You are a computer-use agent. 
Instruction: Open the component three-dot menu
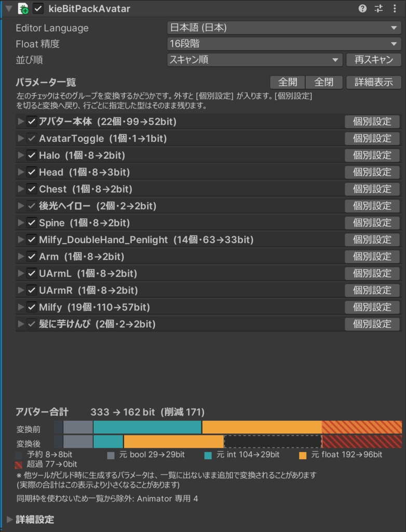(x=395, y=8)
